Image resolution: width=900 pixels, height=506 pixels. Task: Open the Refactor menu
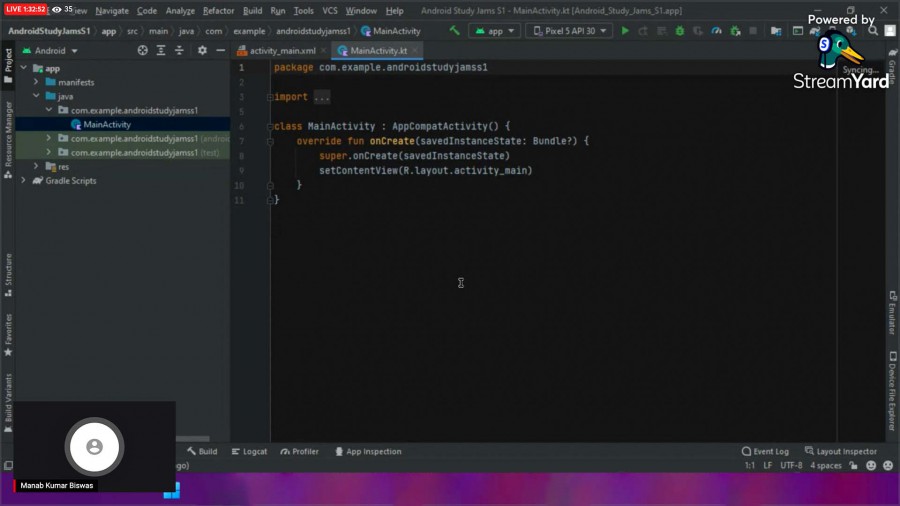click(218, 11)
